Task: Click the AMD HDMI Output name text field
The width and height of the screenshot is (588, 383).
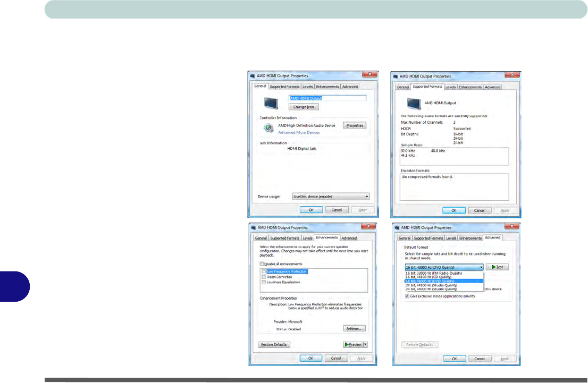Action: coord(327,98)
